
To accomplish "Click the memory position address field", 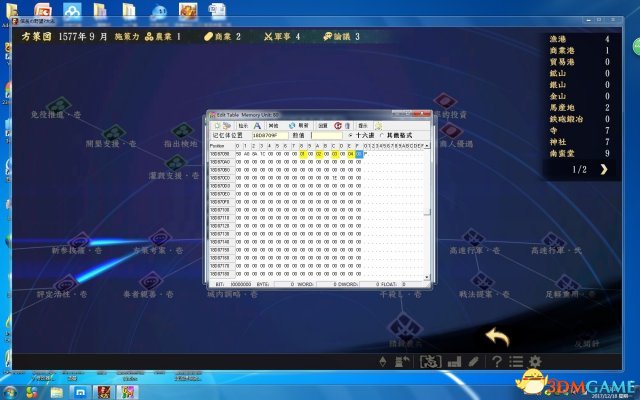I will [x=270, y=136].
